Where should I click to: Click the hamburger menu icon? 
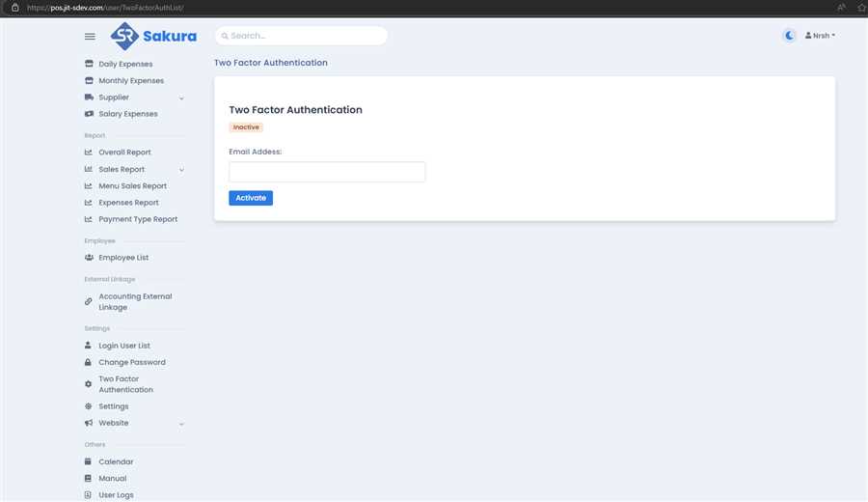coord(90,37)
